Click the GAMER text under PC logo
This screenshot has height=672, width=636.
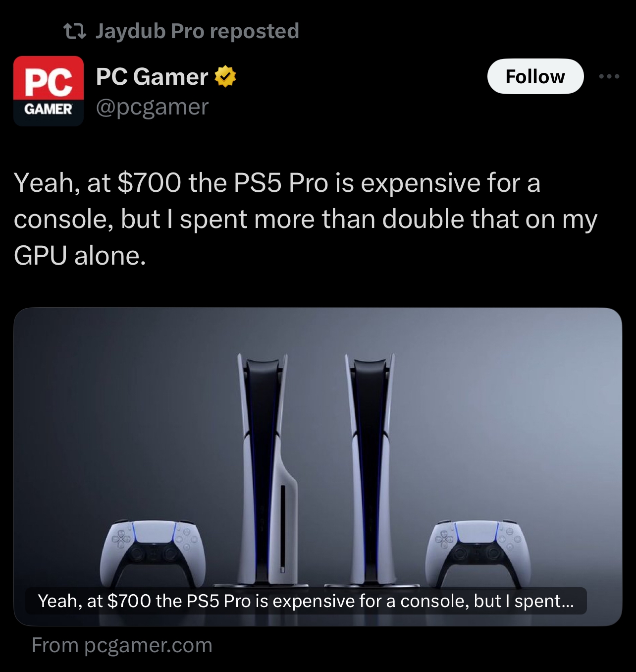coord(49,109)
